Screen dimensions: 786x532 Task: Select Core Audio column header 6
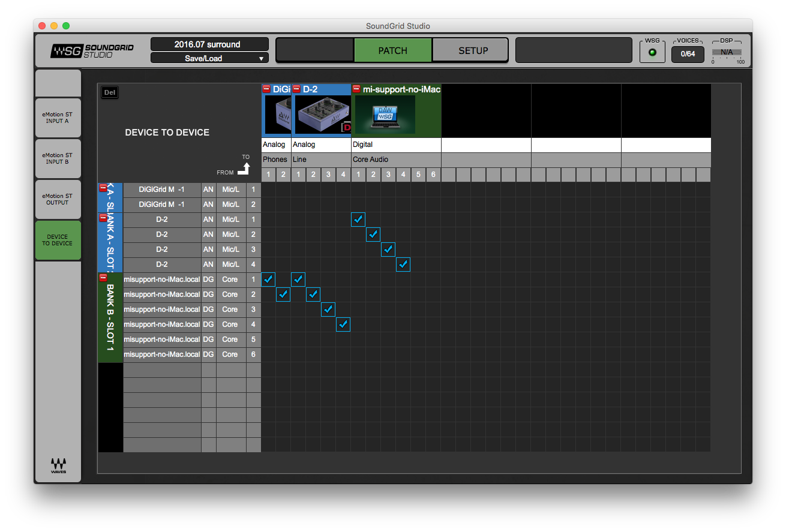433,175
